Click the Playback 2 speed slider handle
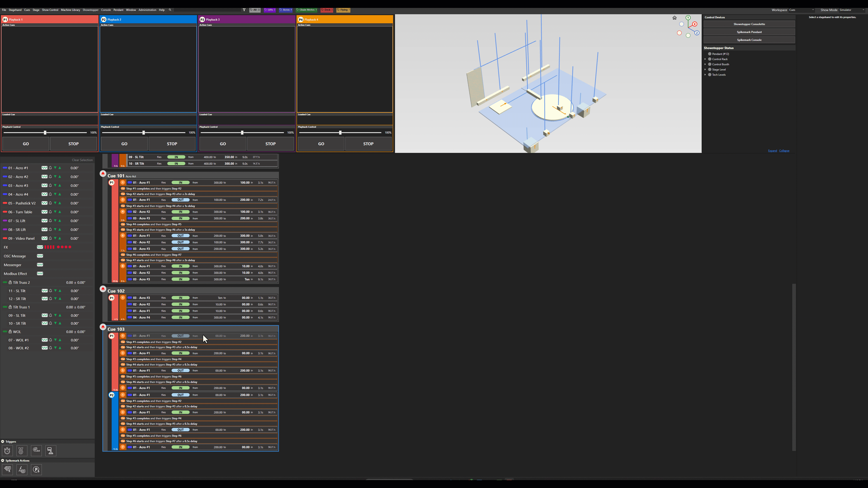The height and width of the screenshot is (488, 868). tap(144, 133)
